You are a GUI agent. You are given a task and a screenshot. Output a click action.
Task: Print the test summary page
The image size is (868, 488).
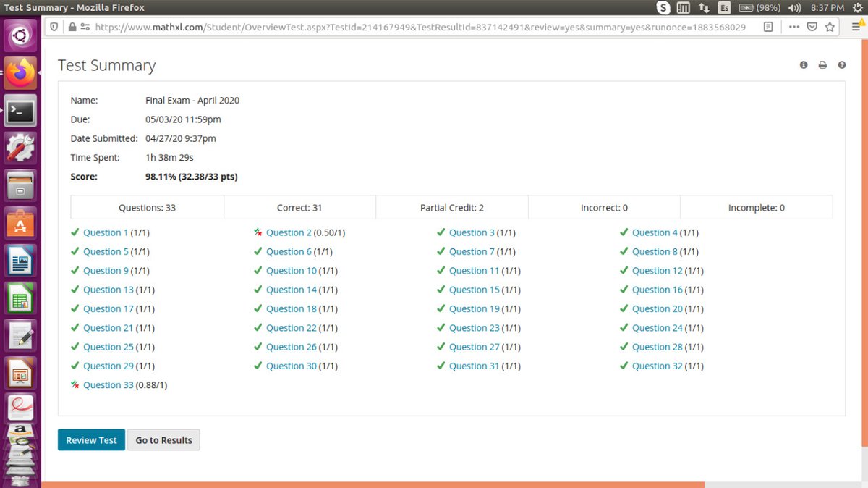(x=822, y=65)
